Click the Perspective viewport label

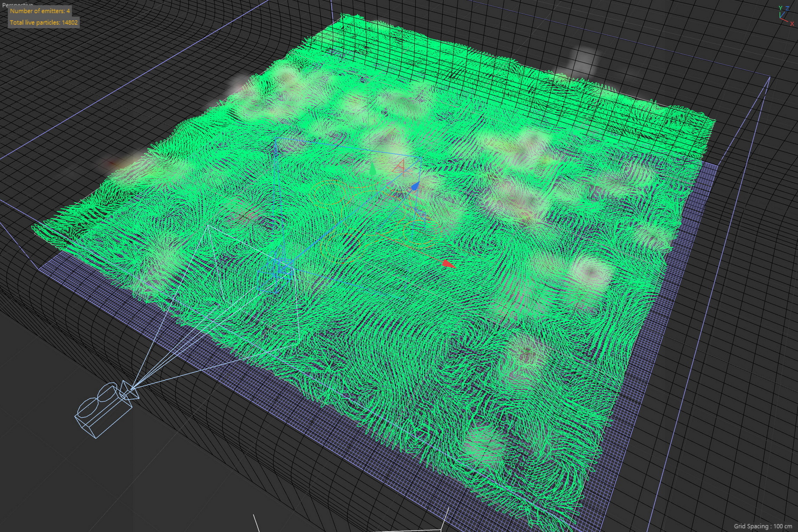(x=17, y=4)
